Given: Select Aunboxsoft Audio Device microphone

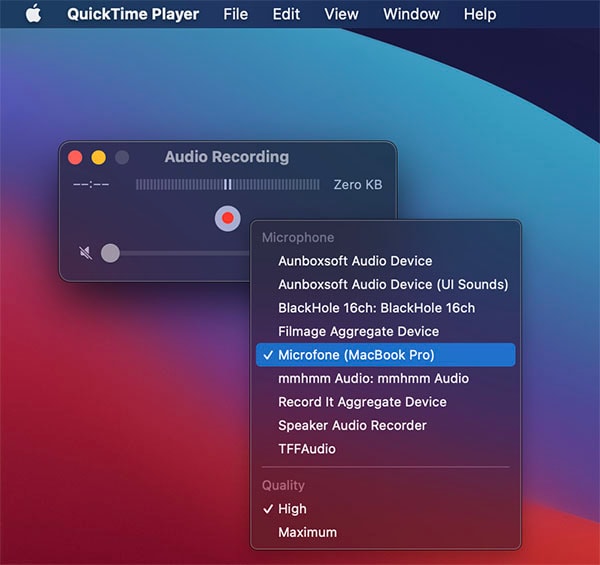Looking at the screenshot, I should click(x=385, y=261).
